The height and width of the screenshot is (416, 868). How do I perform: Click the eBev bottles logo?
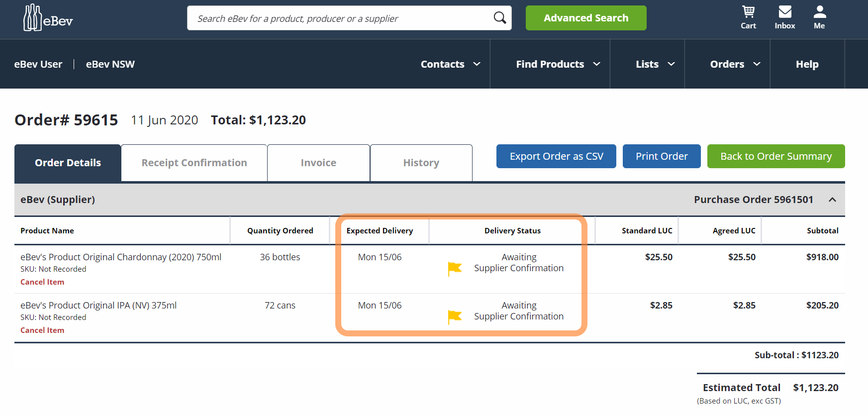pos(48,18)
